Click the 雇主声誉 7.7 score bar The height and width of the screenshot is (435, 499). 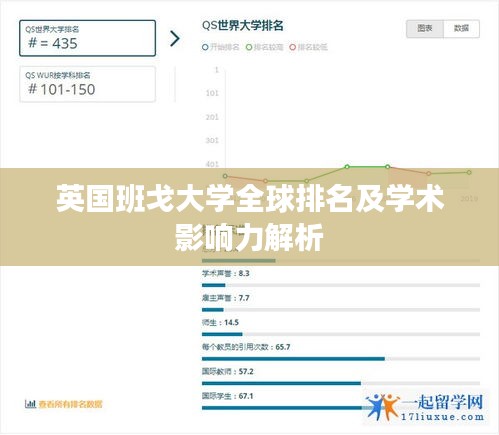click(341, 310)
